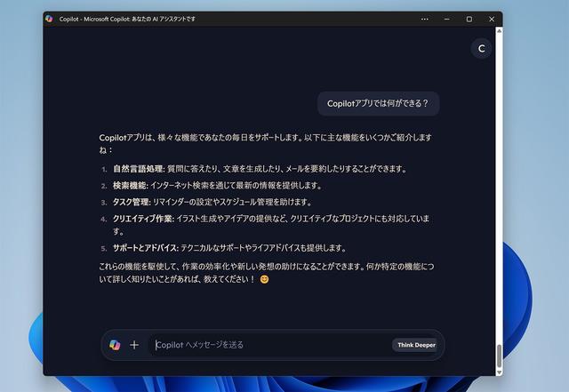Close the Copilot window
569x392 pixels.
(x=492, y=19)
